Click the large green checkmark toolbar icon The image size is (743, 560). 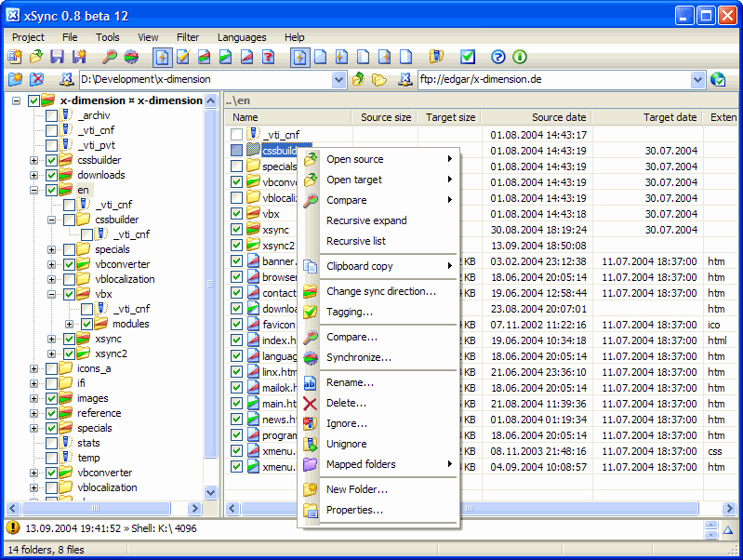(468, 57)
